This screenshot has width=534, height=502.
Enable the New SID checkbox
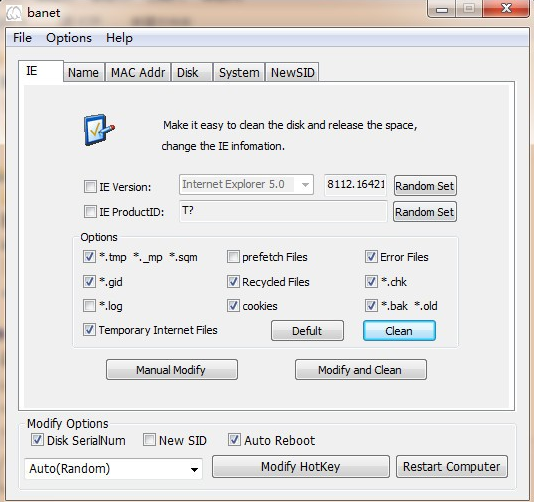pyautogui.click(x=149, y=440)
